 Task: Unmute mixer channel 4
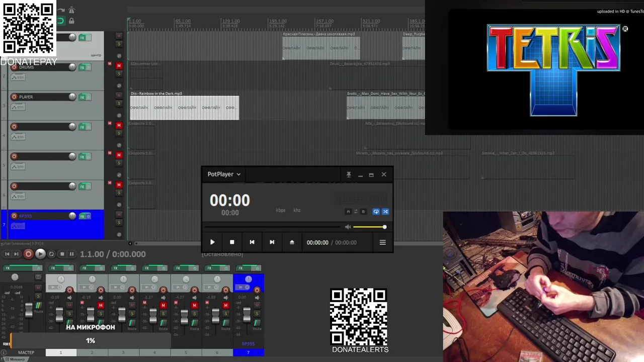[x=163, y=305]
